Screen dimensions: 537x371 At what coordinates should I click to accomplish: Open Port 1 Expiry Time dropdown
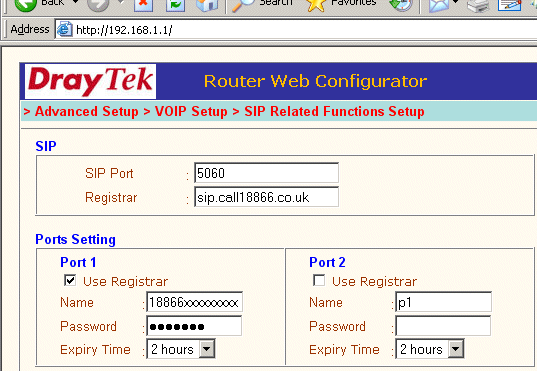181,349
